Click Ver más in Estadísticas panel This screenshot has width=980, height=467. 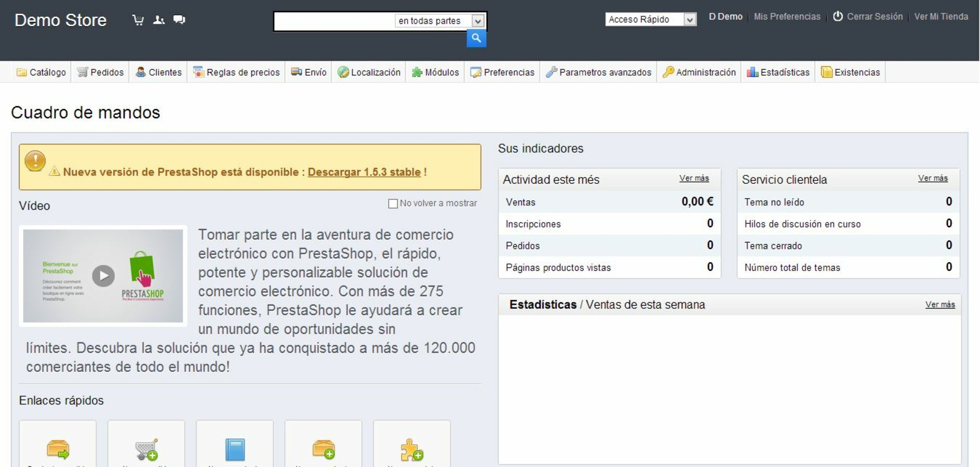coord(940,305)
